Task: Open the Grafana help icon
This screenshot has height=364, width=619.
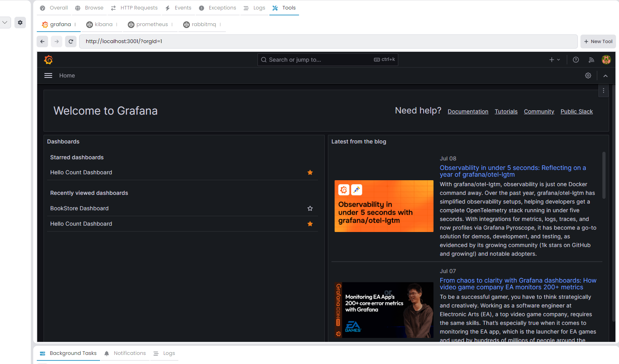Action: [576, 60]
